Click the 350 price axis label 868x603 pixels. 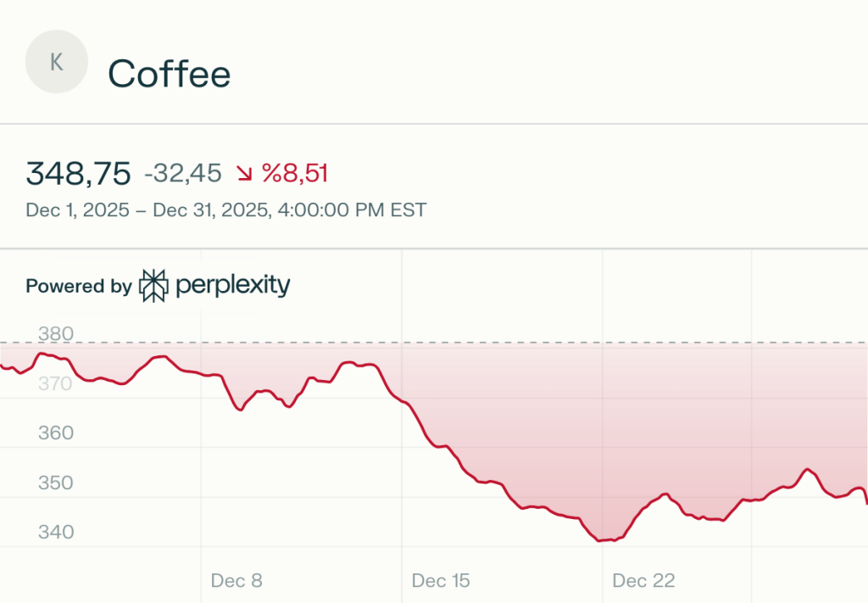55,483
